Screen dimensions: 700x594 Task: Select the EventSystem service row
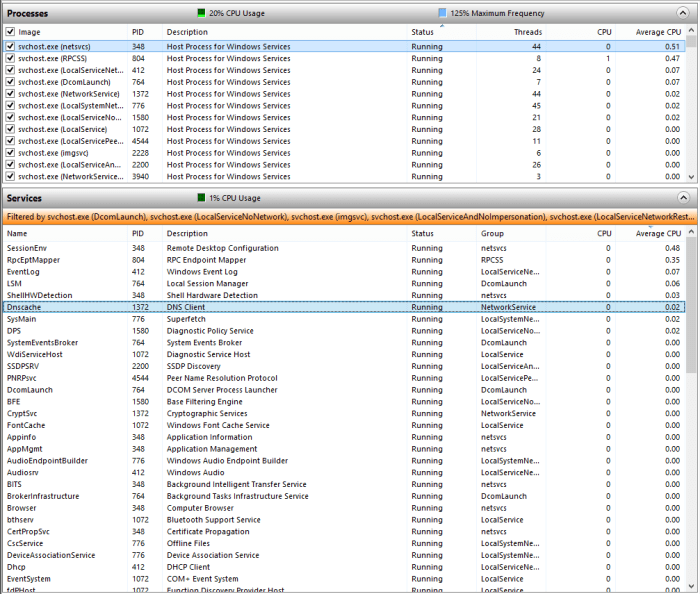click(x=344, y=579)
